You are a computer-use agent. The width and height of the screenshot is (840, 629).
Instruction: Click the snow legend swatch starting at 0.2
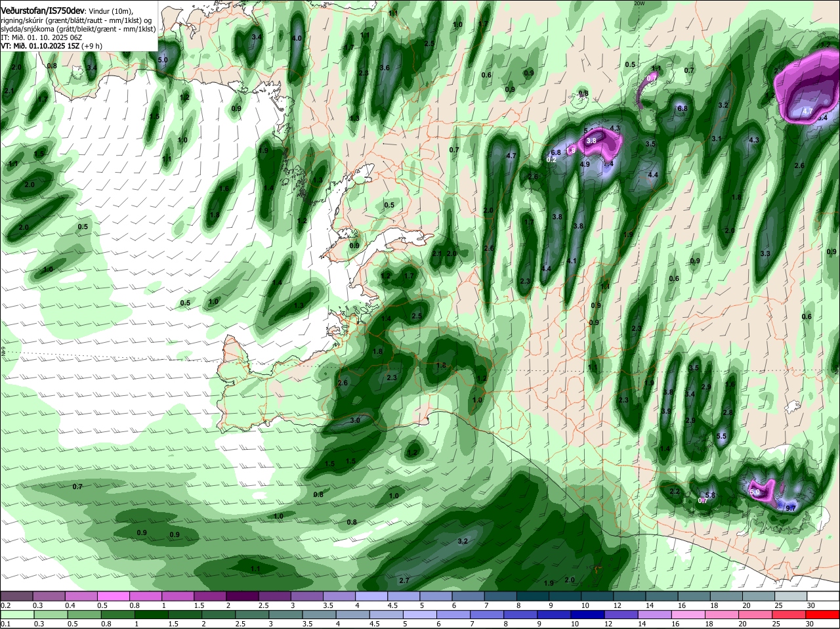[x=16, y=596]
